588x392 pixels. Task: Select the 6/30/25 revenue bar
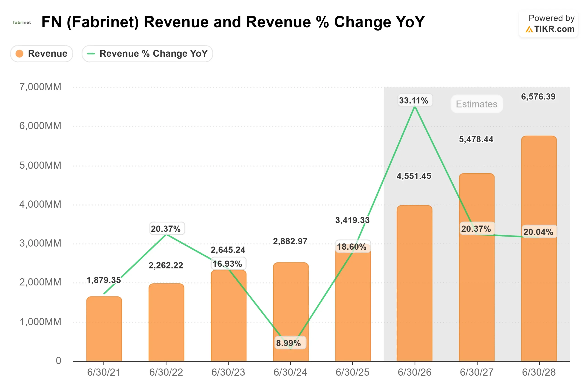tap(353, 302)
